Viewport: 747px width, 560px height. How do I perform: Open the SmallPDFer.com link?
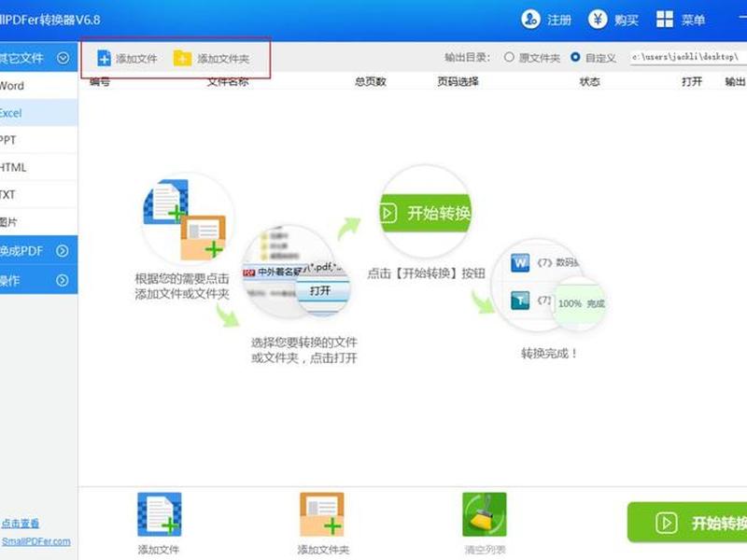(x=35, y=541)
